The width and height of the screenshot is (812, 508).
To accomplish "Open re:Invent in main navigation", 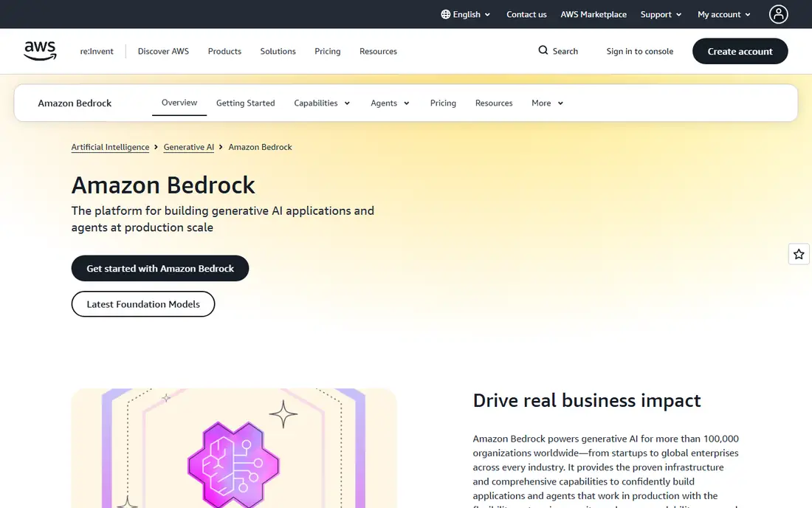I will (97, 51).
